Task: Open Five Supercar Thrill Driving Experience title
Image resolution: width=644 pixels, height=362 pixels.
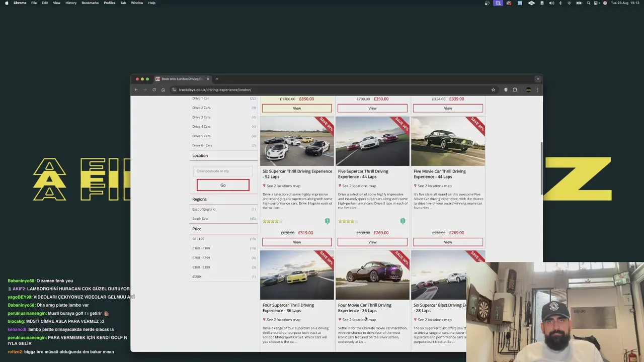Action: [x=363, y=174]
